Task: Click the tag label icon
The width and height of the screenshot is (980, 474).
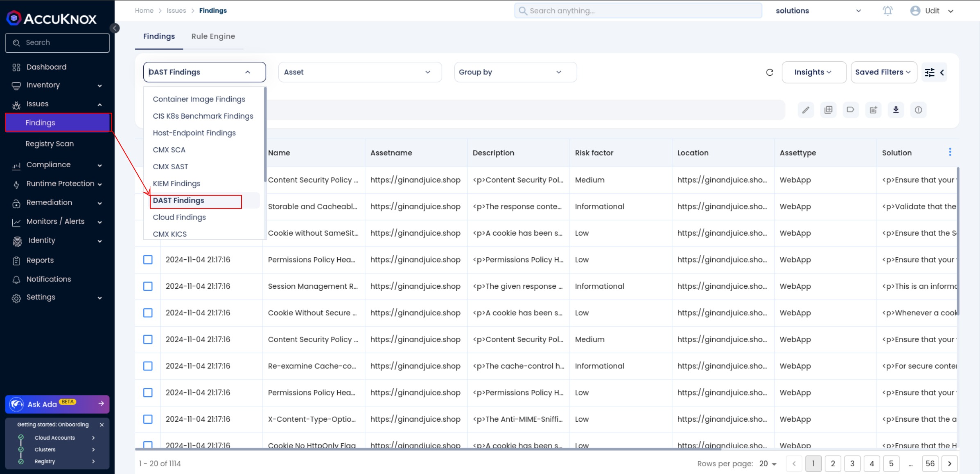Action: pyautogui.click(x=851, y=110)
